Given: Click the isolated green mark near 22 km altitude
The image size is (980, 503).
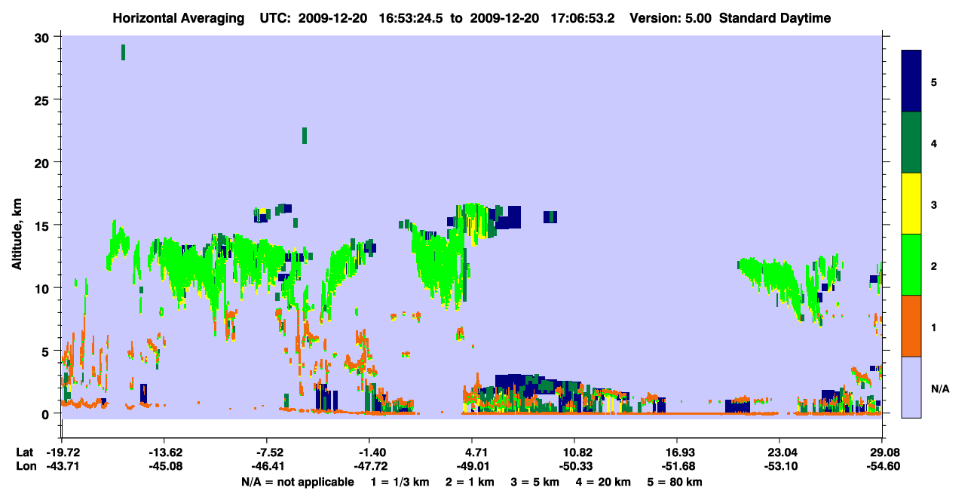Looking at the screenshot, I should (305, 136).
